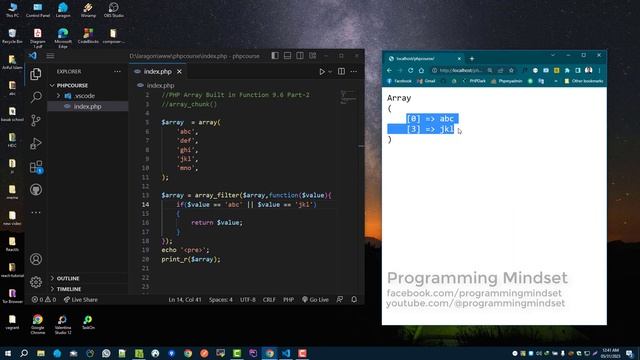The image size is (640, 360).
Task: Select index.php in the Explorer tree
Action: coord(87,107)
